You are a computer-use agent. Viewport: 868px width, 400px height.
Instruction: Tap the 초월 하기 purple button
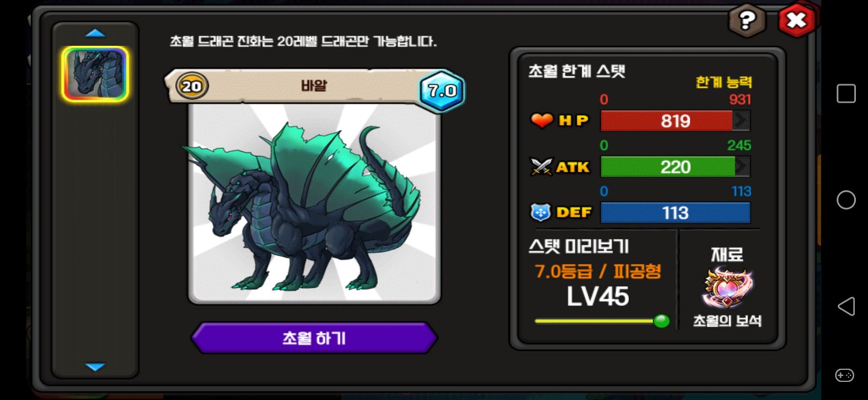314,338
